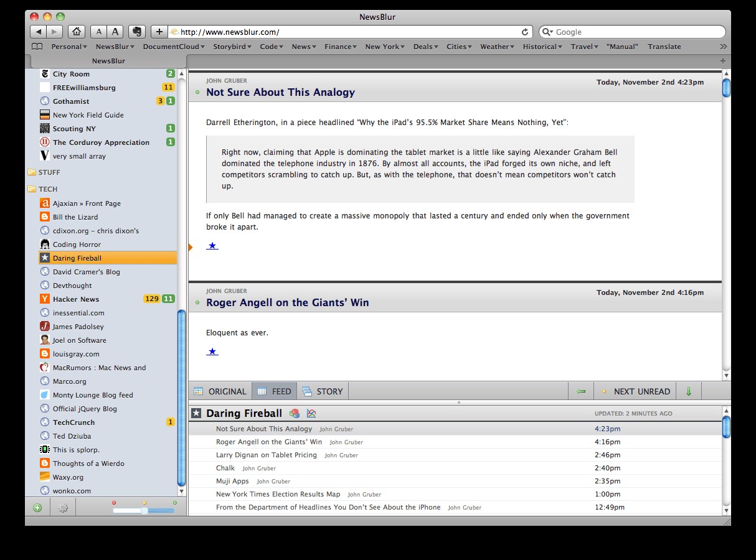This screenshot has width=756, height=560.
Task: Open the Personal bookmarks dropdown
Action: coord(69,47)
